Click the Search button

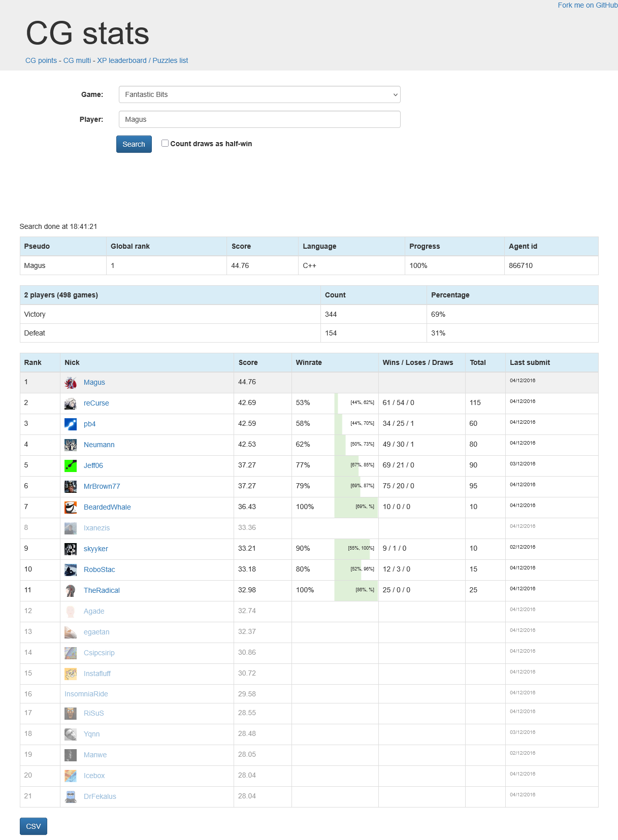click(134, 144)
